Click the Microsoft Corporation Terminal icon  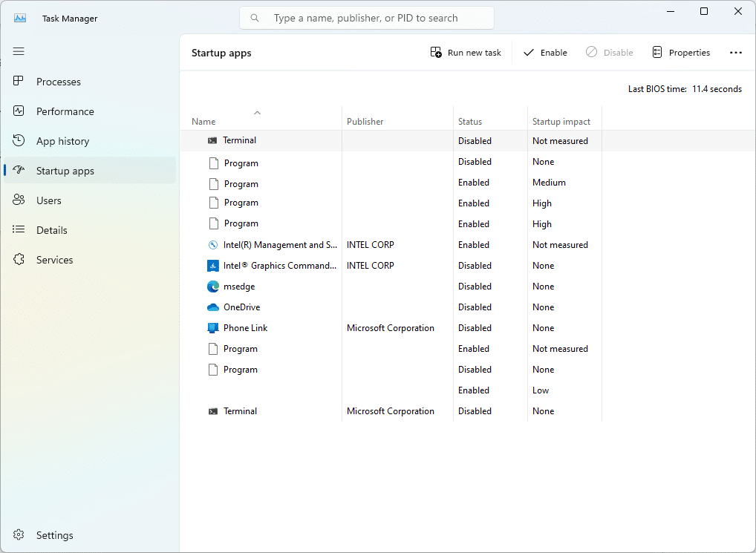coord(212,411)
